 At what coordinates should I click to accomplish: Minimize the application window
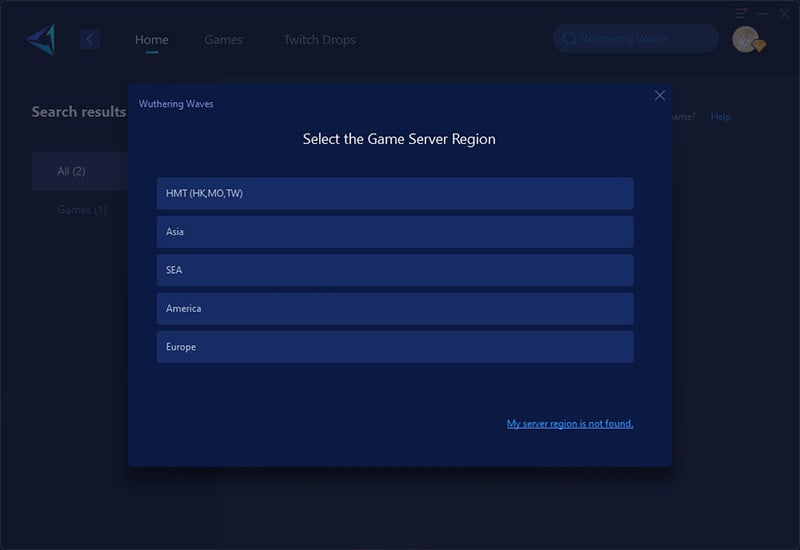click(x=763, y=14)
